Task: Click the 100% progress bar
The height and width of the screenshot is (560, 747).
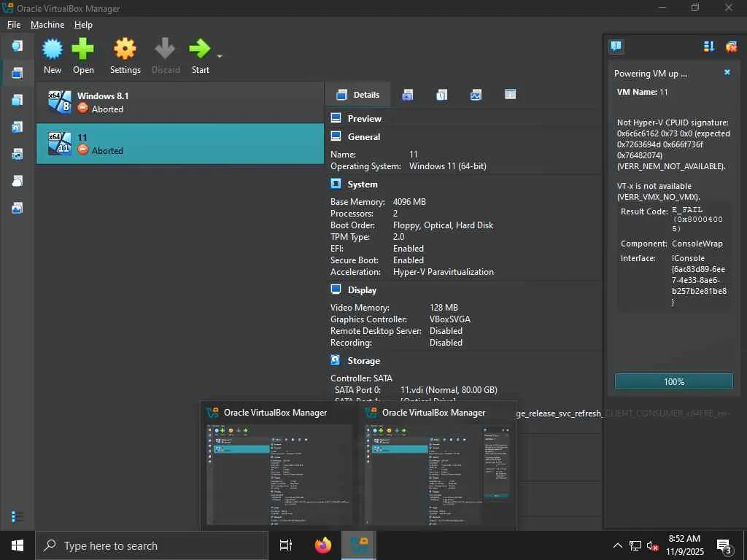Action: point(673,381)
